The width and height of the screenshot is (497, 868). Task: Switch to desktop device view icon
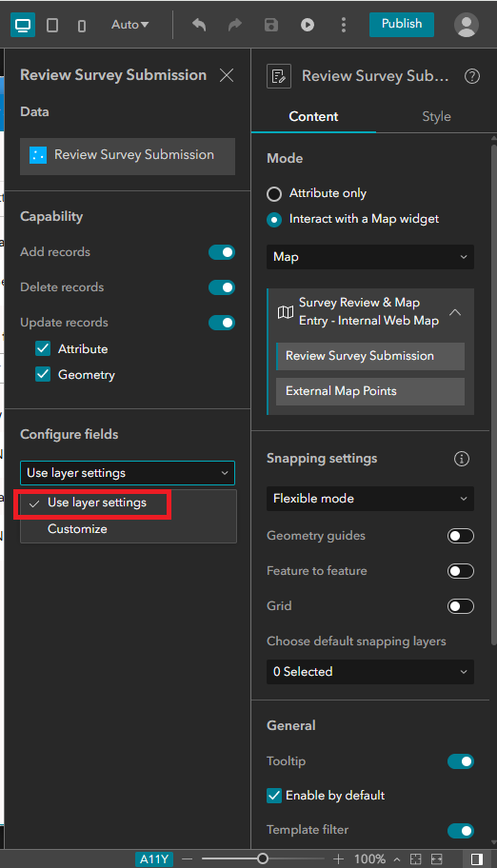coord(23,25)
